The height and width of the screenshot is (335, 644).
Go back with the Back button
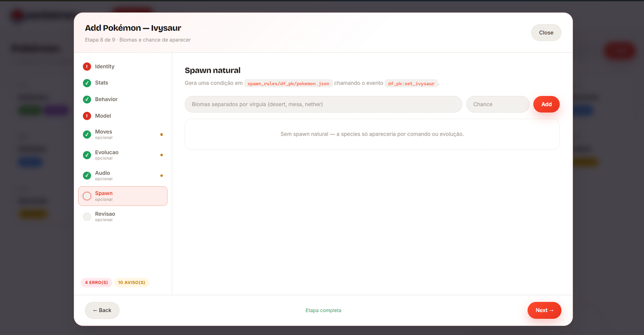(x=102, y=310)
